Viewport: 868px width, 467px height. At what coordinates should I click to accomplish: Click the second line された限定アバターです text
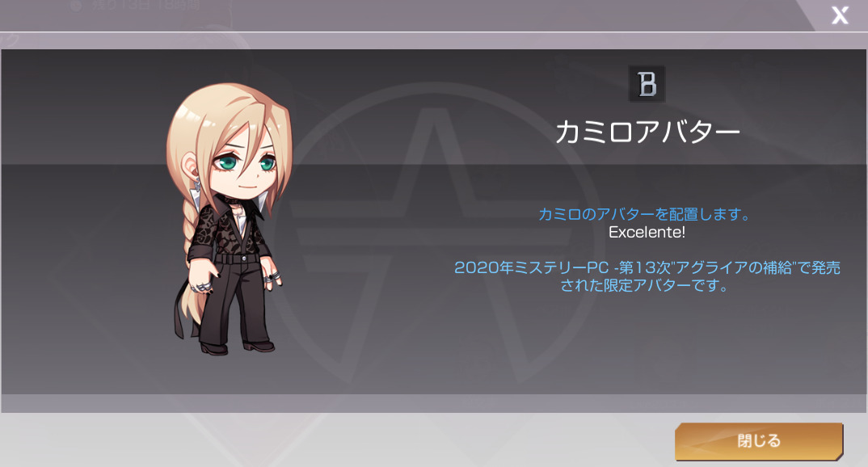(644, 285)
